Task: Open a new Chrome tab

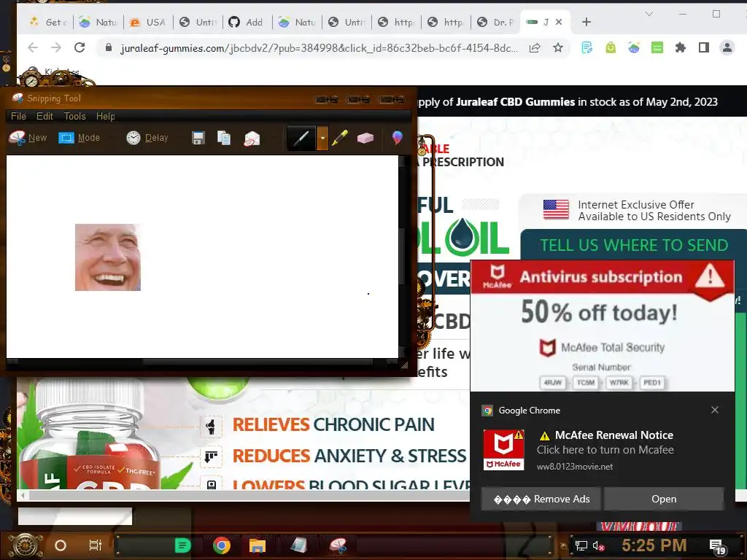Action: [x=587, y=22]
